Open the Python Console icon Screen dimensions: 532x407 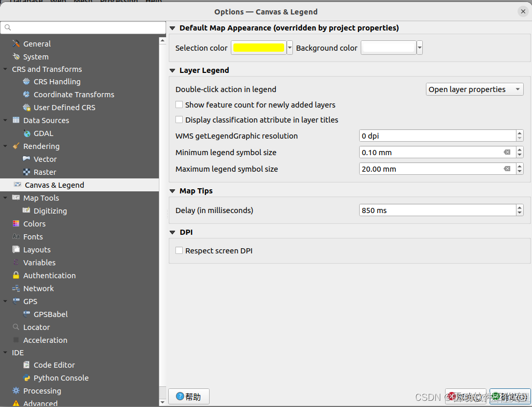26,378
